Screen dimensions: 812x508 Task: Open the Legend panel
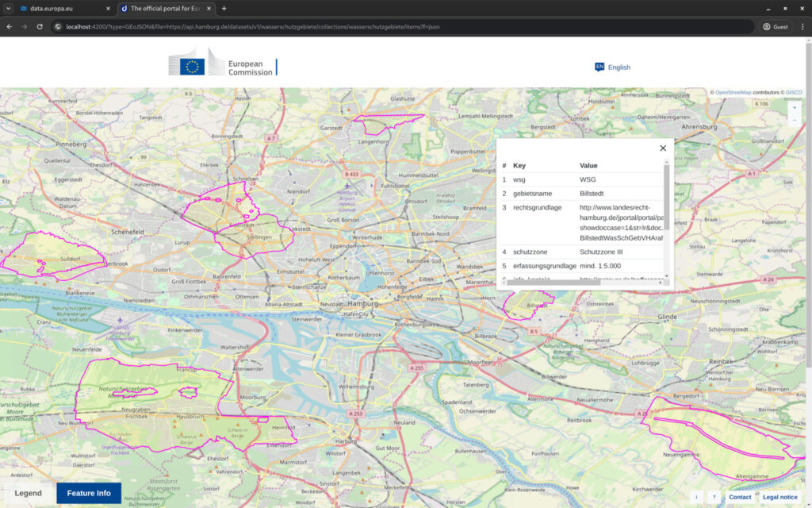click(28, 493)
